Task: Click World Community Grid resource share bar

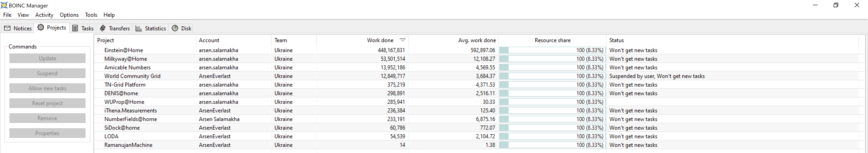Action: coord(552,76)
